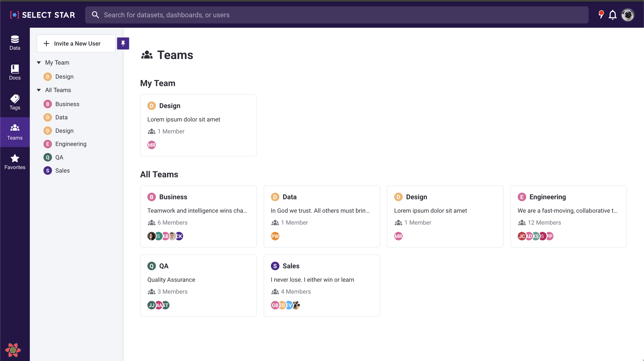Toggle the sidebar pin button

[x=123, y=43]
